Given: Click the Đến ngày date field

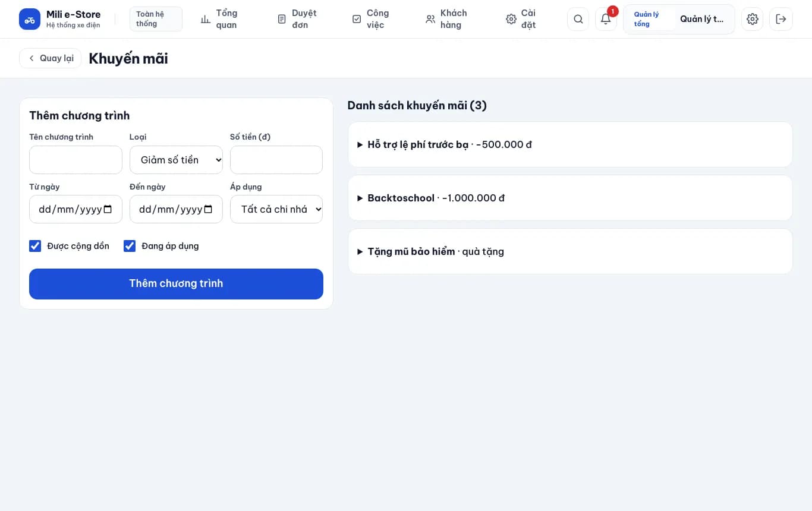Looking at the screenshot, I should coord(176,209).
